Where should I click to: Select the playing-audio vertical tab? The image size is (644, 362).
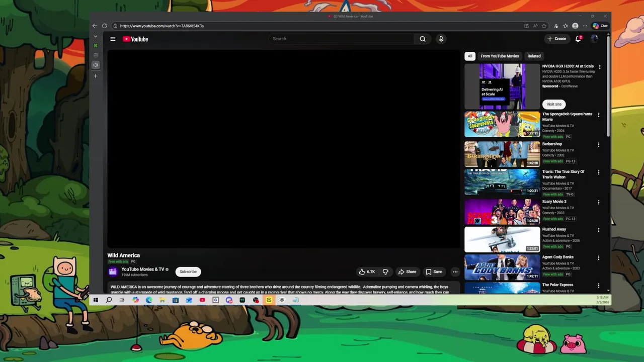click(96, 65)
